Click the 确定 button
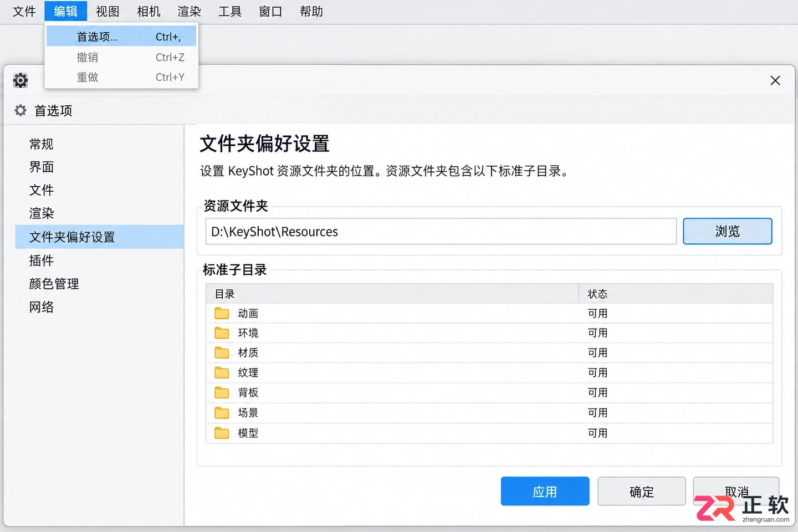The height and width of the screenshot is (532, 798). [x=642, y=491]
